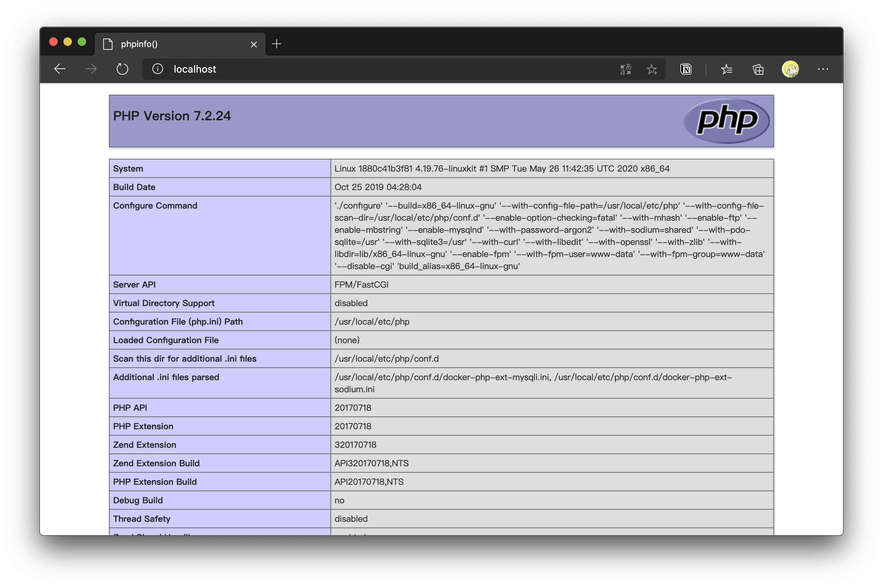Click the PHP logo image

(x=726, y=121)
